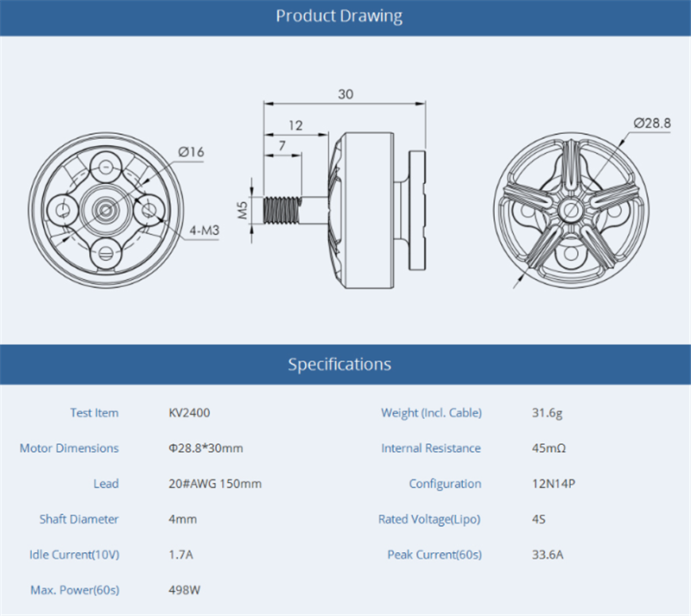Select the motor top-view bell drawing
The width and height of the screenshot is (691, 616).
click(571, 210)
